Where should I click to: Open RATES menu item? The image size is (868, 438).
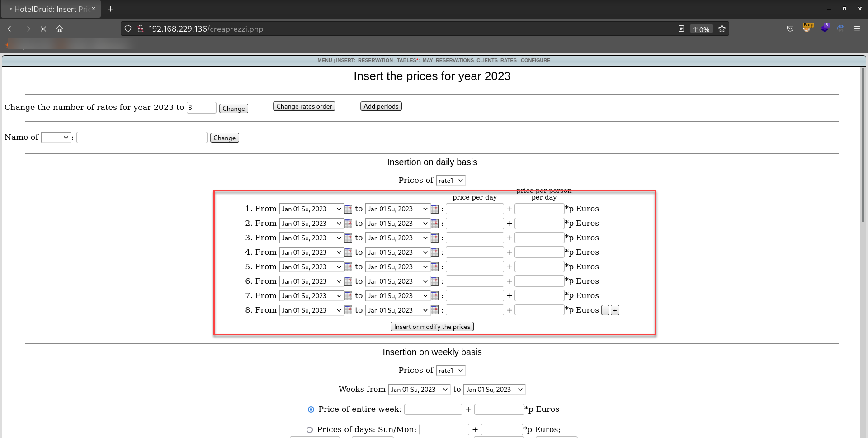[508, 60]
